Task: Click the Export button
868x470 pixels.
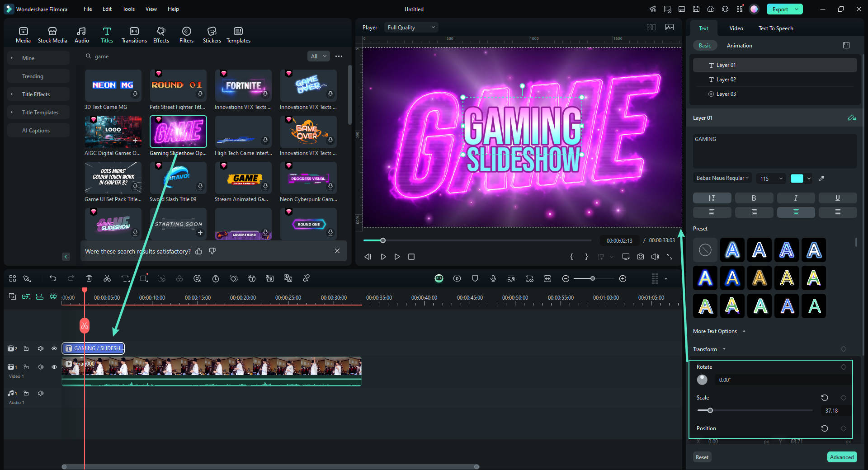Action: (x=780, y=9)
